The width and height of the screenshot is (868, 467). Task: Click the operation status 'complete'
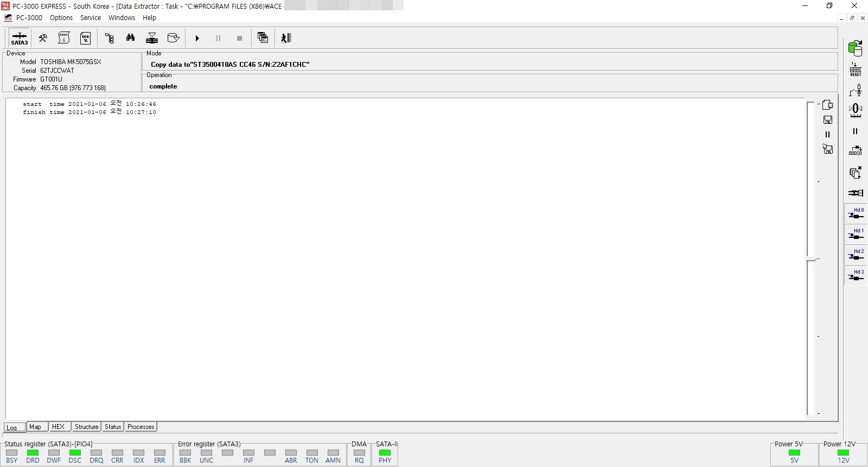click(163, 86)
